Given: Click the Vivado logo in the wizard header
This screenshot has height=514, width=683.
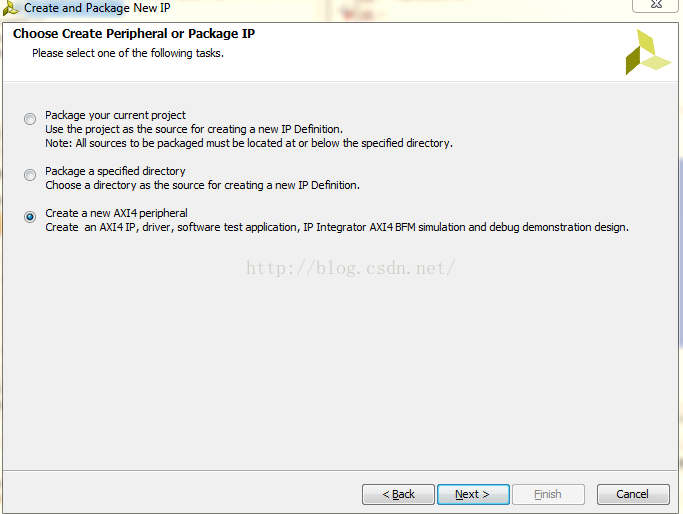Looking at the screenshot, I should pyautogui.click(x=648, y=52).
